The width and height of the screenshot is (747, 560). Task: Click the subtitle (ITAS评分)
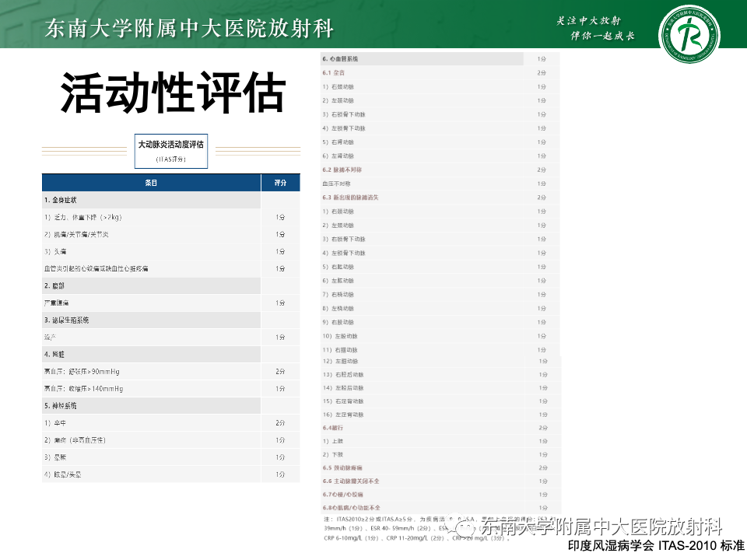click(x=171, y=159)
